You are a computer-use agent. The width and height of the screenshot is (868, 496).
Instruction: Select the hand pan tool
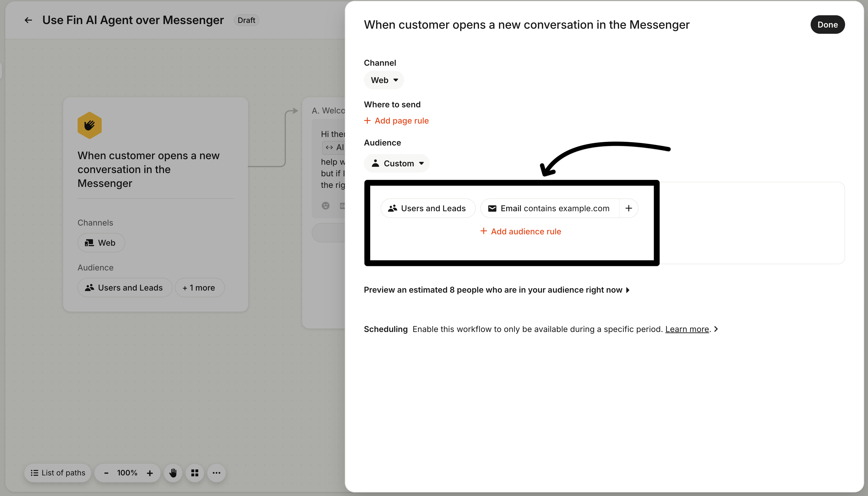[173, 473]
